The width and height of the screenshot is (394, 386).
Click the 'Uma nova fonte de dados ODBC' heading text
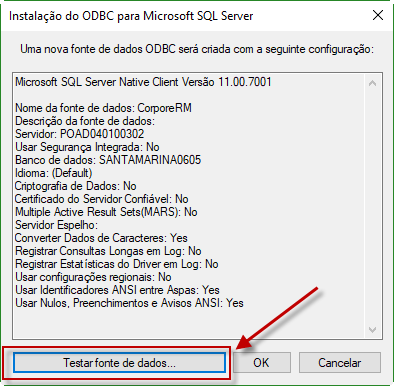(197, 49)
